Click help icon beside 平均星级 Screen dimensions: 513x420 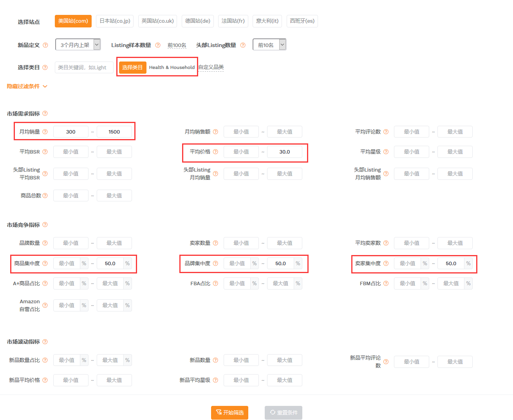pyautogui.click(x=386, y=152)
